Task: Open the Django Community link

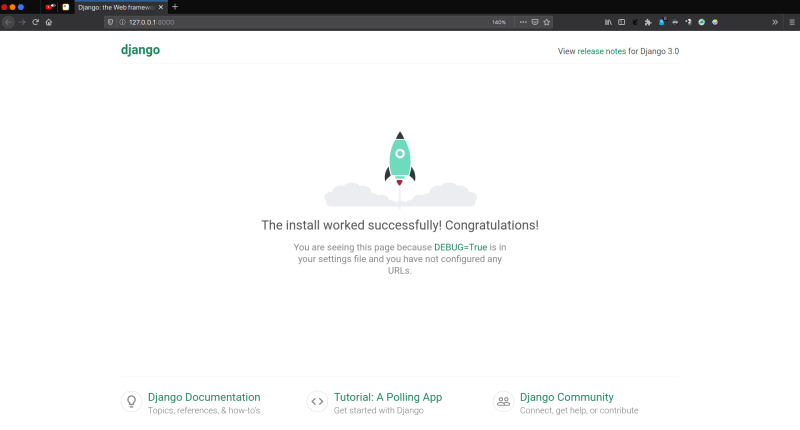Action: point(566,397)
